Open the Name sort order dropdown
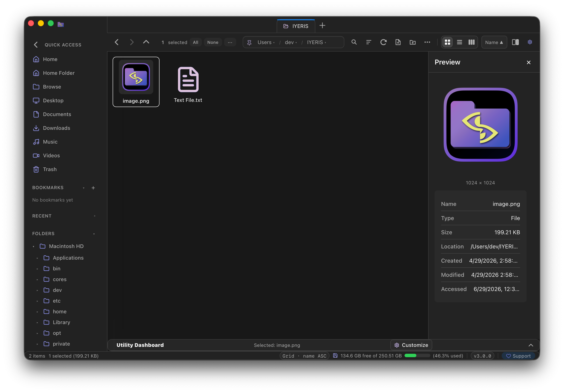The height and width of the screenshot is (392, 564). click(494, 42)
